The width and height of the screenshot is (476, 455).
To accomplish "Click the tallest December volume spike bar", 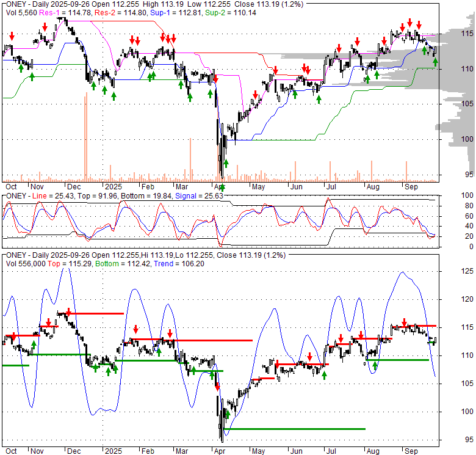I will click(87, 137).
